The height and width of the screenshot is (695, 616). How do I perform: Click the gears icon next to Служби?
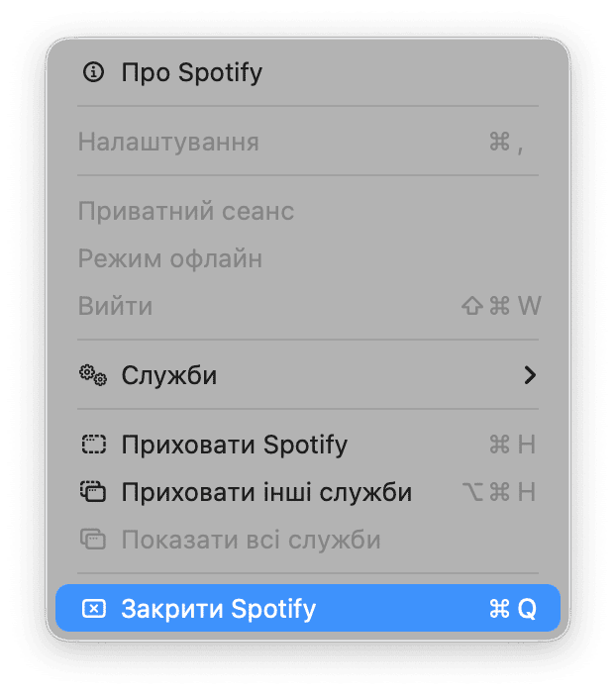coord(93,375)
